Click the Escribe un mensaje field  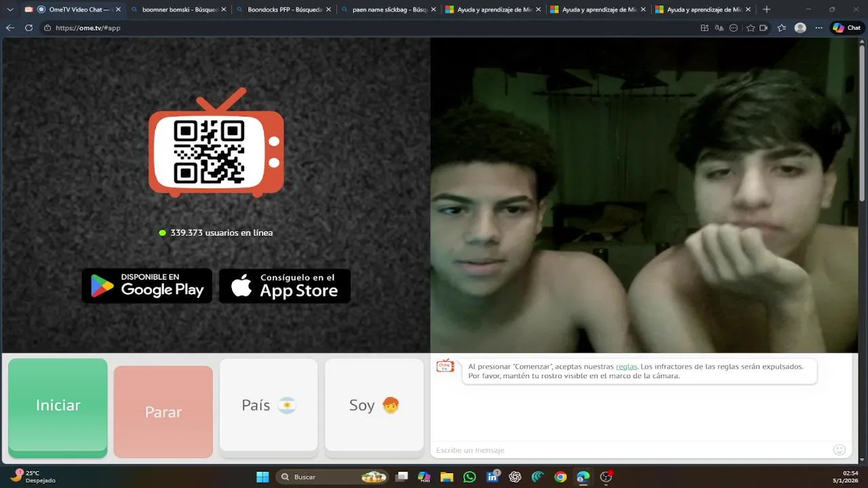(631, 450)
